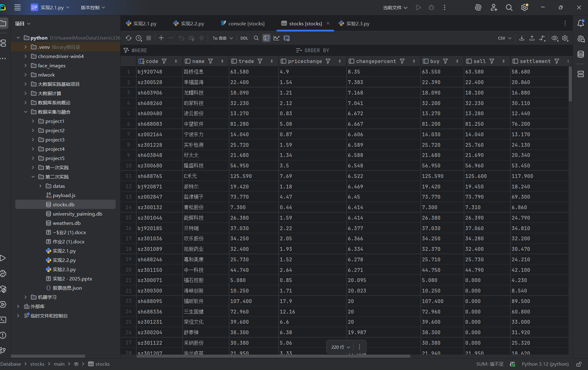Expand the chromedriver-win64 folder
588x370 pixels.
tap(26, 56)
